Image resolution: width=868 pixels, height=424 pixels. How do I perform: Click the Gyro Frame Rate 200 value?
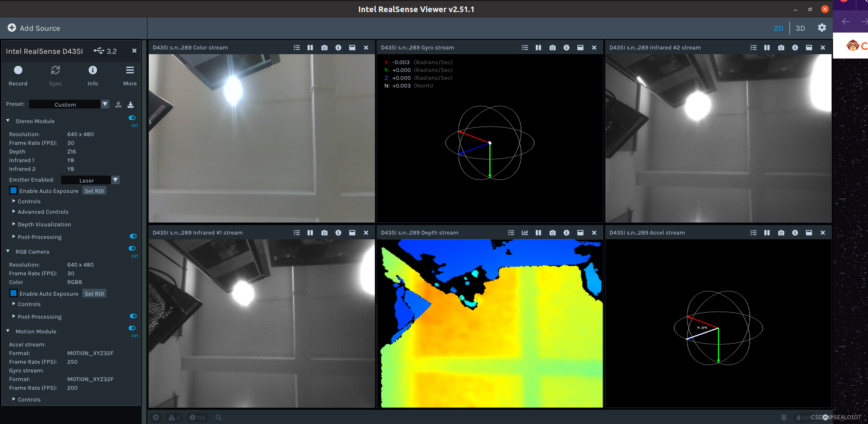click(x=72, y=388)
